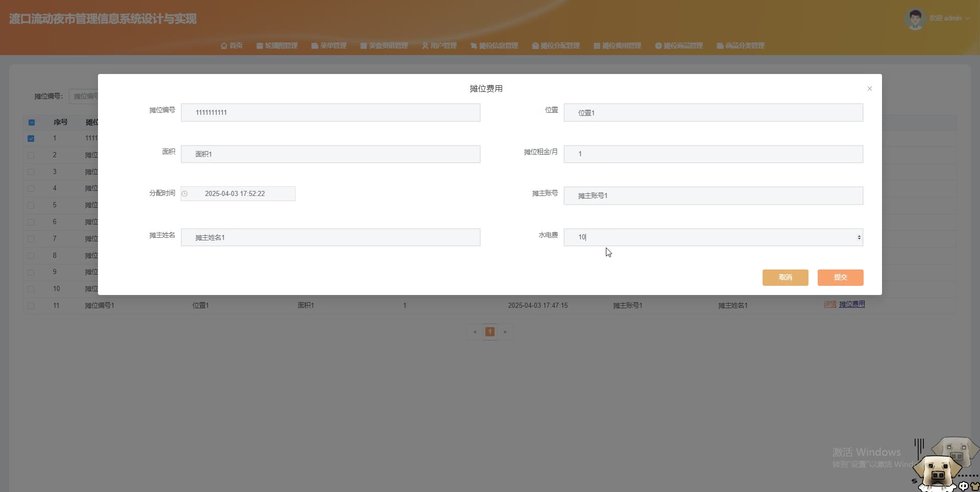
Task: Check the checkbox for row 8
Action: click(x=31, y=256)
